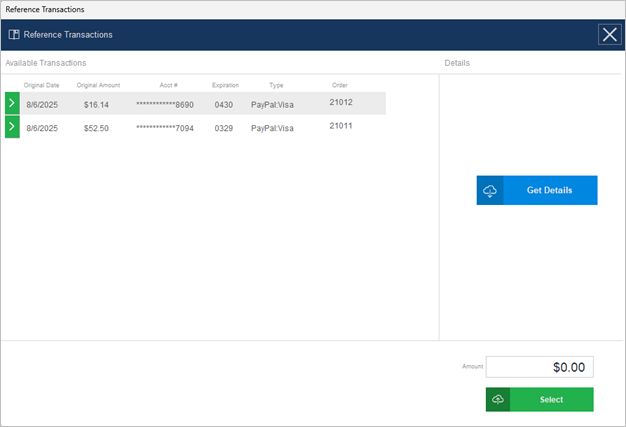The height and width of the screenshot is (427, 626).
Task: Click expiration value 0430
Action: (x=224, y=105)
